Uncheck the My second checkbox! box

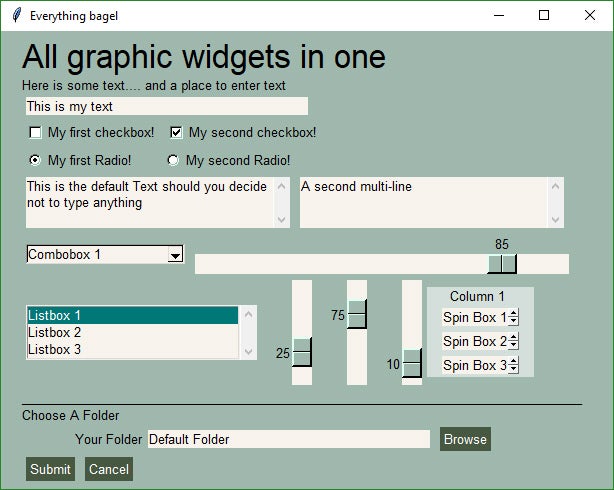tap(176, 132)
